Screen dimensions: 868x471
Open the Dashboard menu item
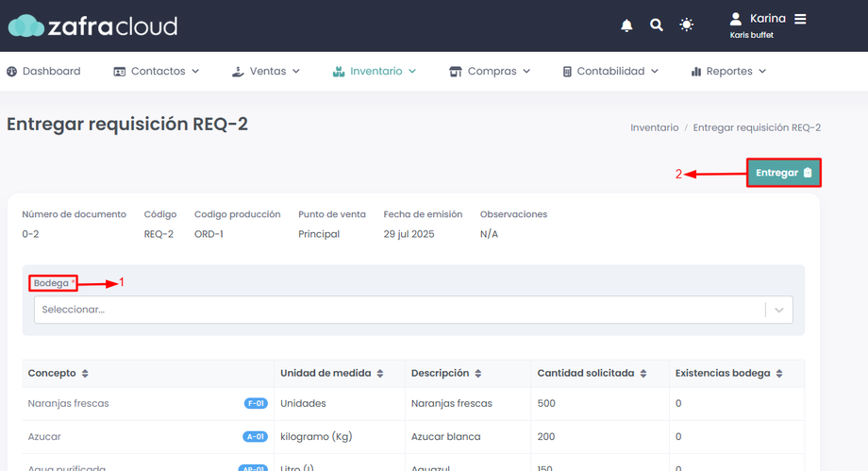[x=43, y=71]
